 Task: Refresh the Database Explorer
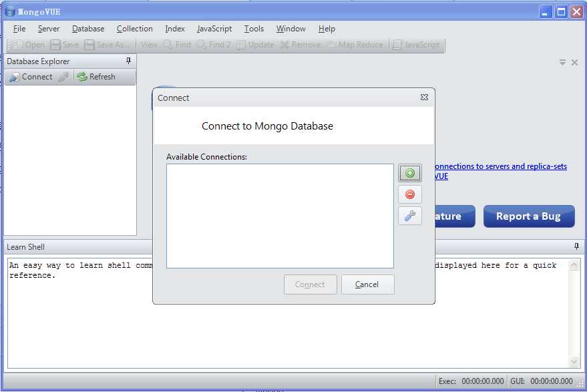[97, 77]
